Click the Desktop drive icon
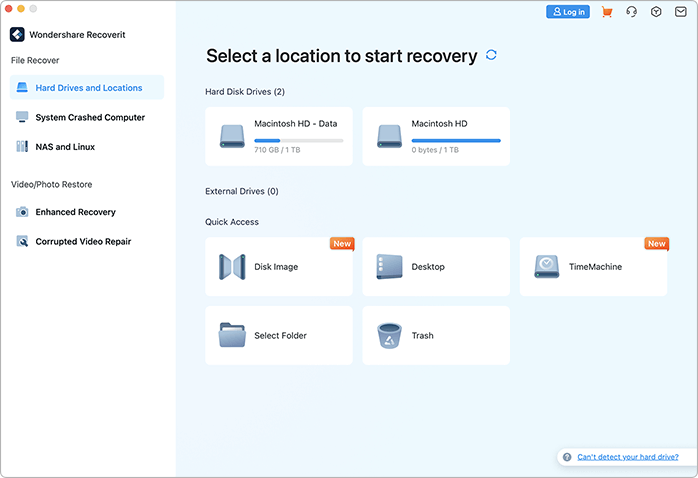This screenshot has width=698, height=478. pyautogui.click(x=390, y=267)
